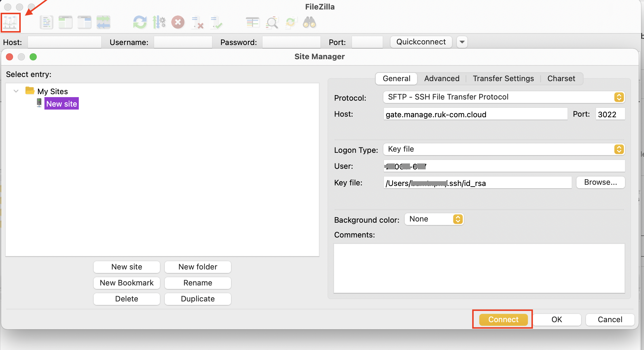Switch to the Charset tab

(561, 78)
